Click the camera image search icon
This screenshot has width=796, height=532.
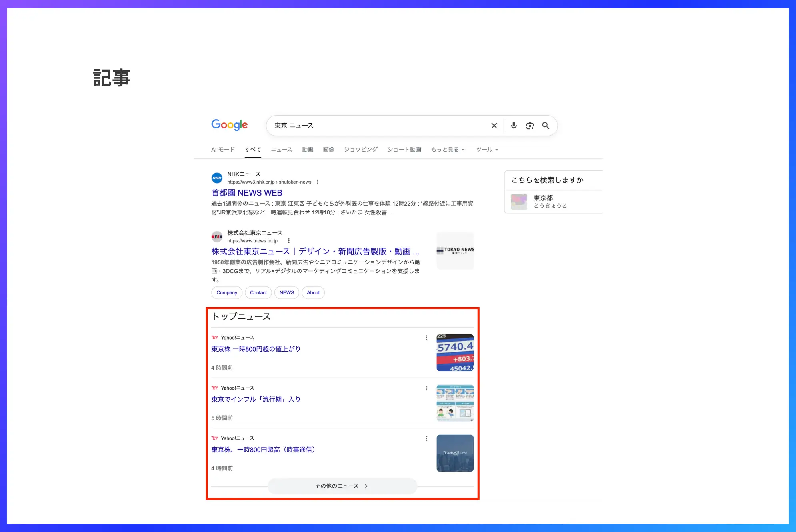tap(530, 126)
